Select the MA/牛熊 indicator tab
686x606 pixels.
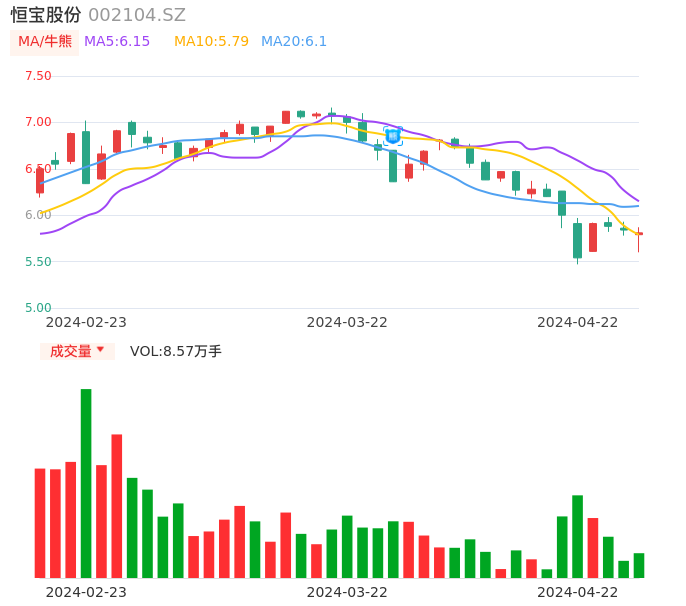coord(45,42)
